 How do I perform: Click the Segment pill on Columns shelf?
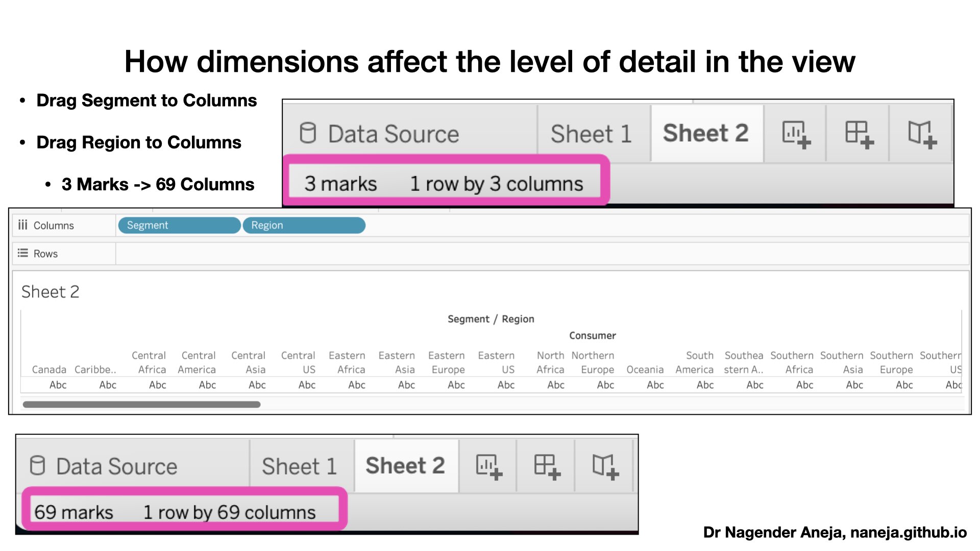tap(179, 226)
